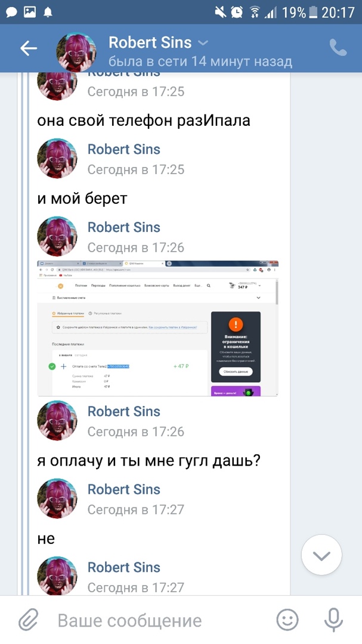This screenshot has height=644, width=362.
Task: Expand dropdown arrow next to Robert Sins
Action: click(x=203, y=43)
